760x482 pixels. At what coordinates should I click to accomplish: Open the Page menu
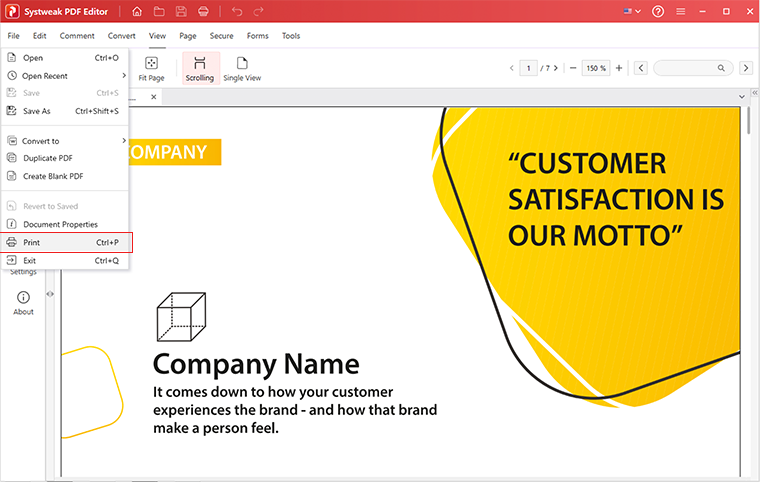point(188,36)
